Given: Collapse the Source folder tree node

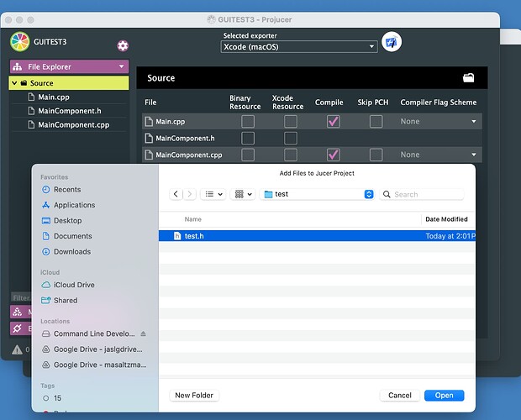Looking at the screenshot, I should coord(14,83).
